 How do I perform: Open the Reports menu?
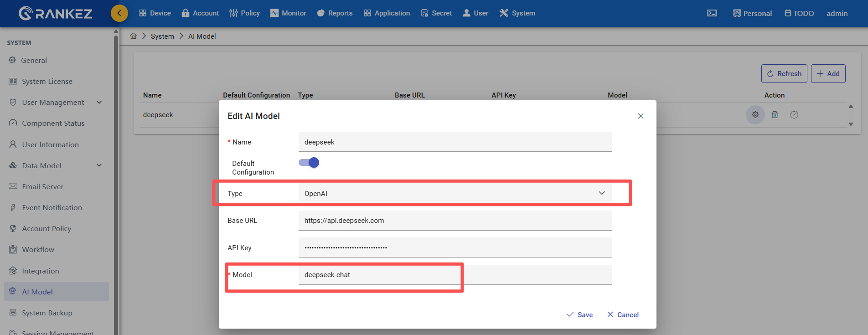click(335, 13)
